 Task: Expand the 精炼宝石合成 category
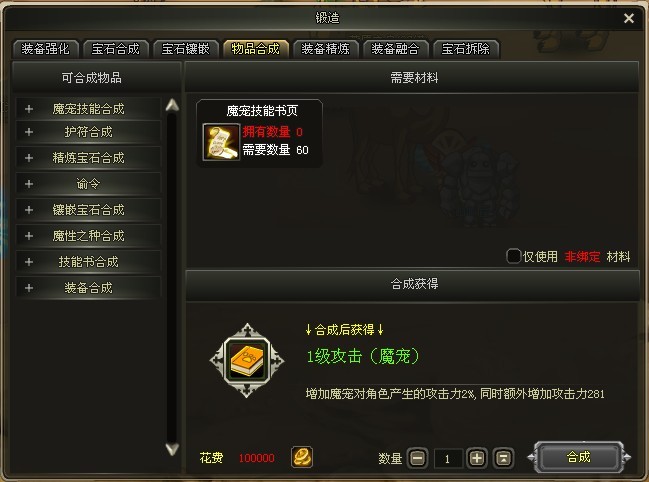pos(88,158)
